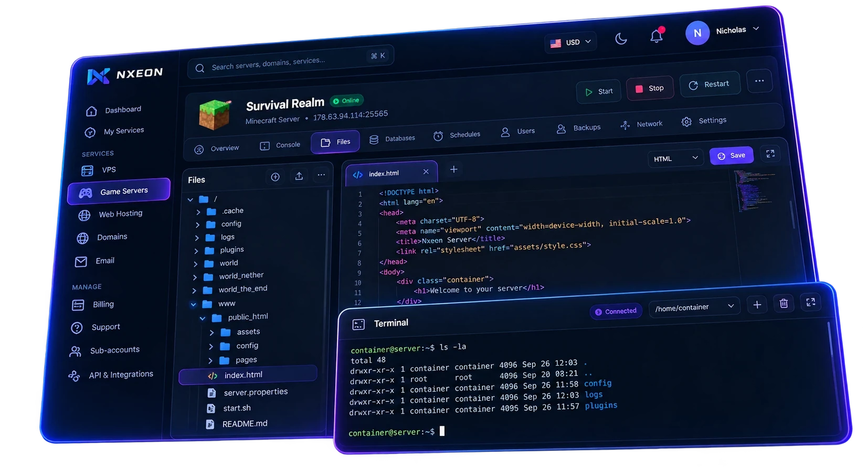Viewport: 868px width, 471px height.
Task: Open the /home/container path dropdown
Action: pos(694,307)
